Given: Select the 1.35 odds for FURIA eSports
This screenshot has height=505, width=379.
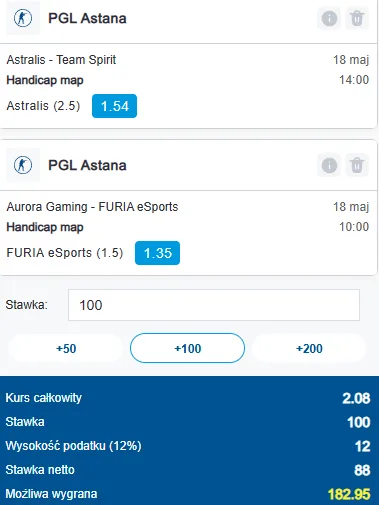Looking at the screenshot, I should [157, 253].
